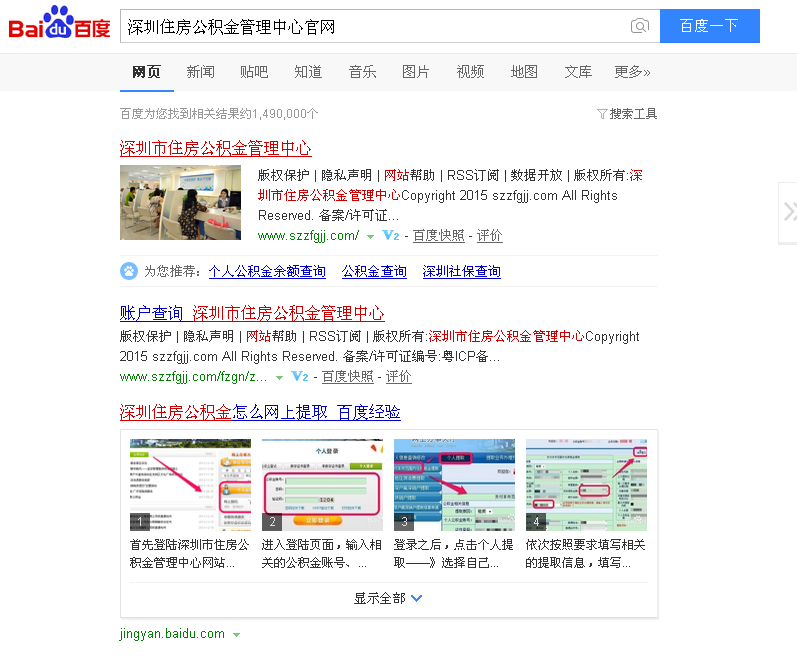Viewport: 797px width, 661px height.
Task: Expand dropdown arrow next to www.szzfgjj.com/
Action: click(371, 236)
